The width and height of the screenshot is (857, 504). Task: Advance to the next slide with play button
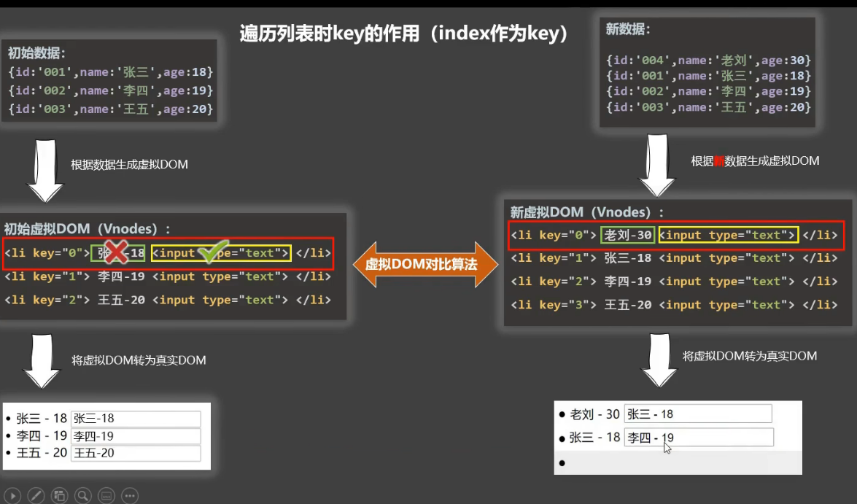(12, 496)
